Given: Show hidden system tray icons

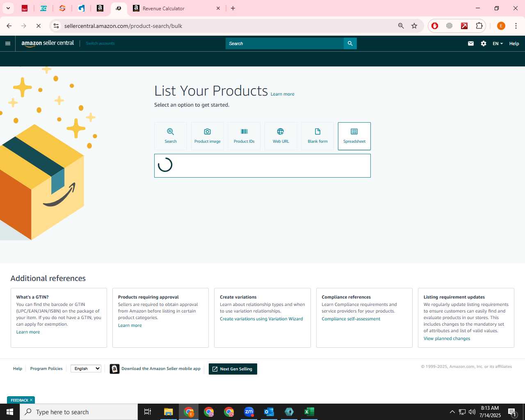Looking at the screenshot, I should pyautogui.click(x=452, y=412).
